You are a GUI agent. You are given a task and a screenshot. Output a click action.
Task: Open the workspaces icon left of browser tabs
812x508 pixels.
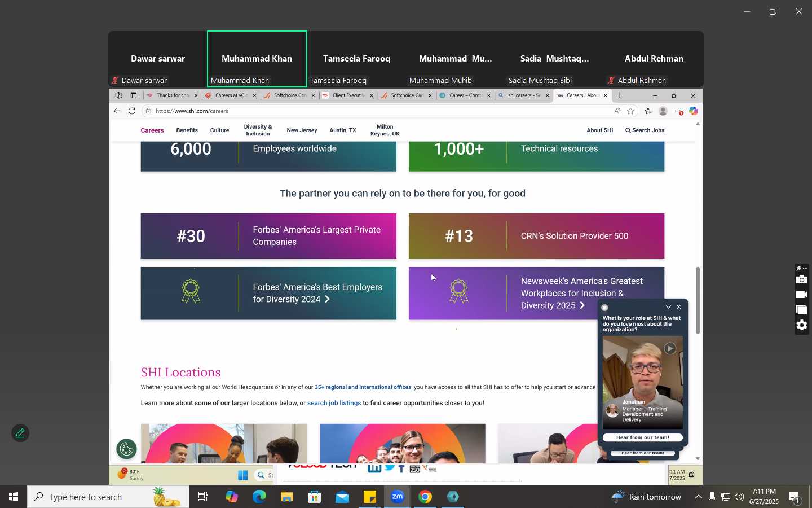click(118, 95)
